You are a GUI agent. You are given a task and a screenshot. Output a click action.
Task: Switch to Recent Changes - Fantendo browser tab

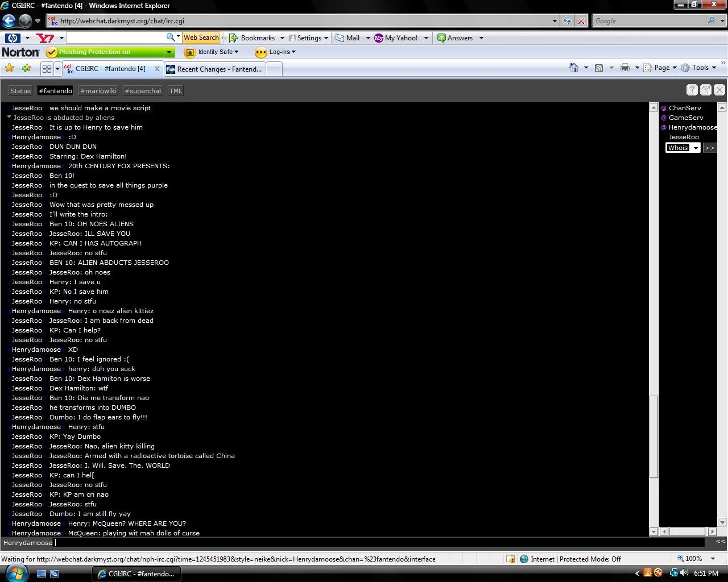(214, 69)
